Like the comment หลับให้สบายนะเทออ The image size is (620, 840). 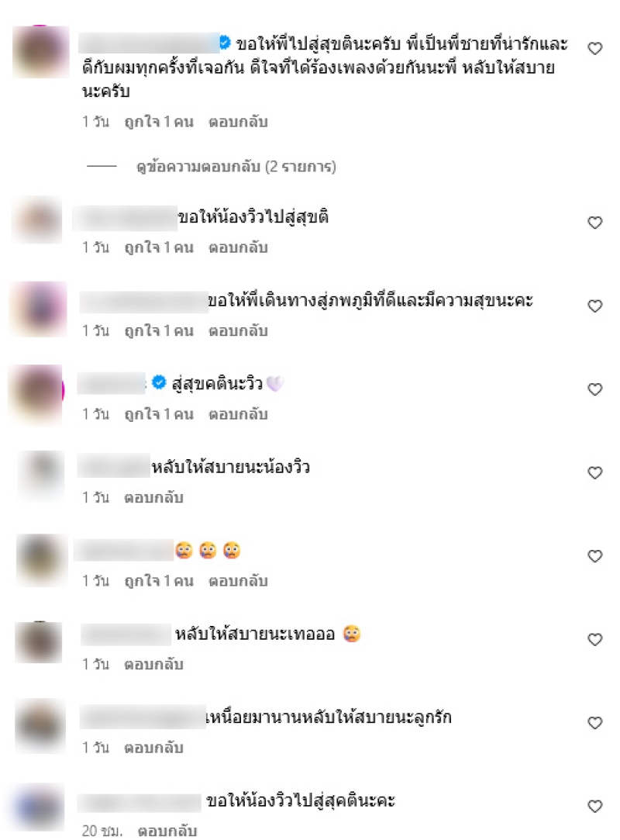pos(595,639)
